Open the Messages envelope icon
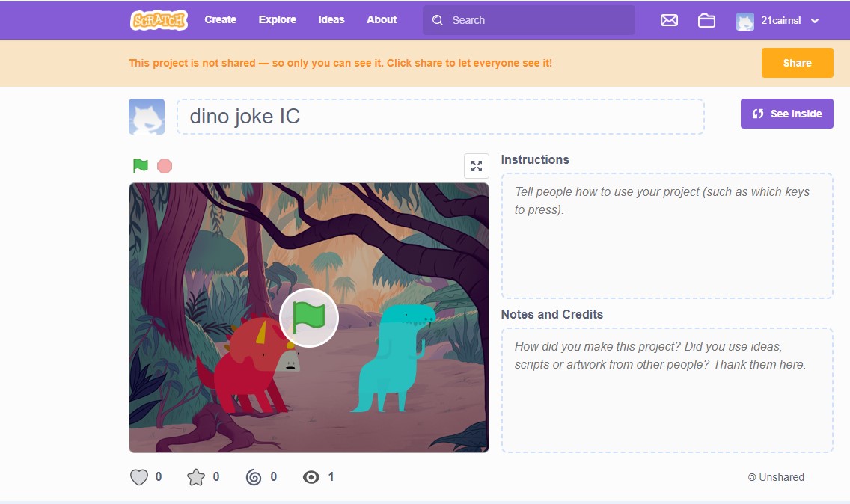 tap(669, 20)
